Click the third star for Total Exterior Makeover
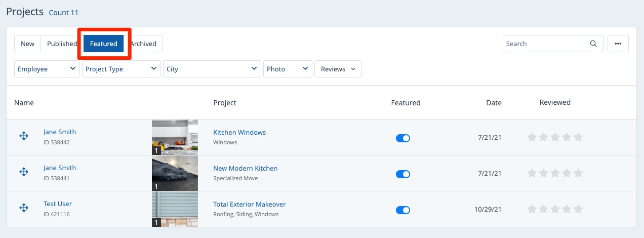The height and width of the screenshot is (238, 644). click(x=555, y=209)
